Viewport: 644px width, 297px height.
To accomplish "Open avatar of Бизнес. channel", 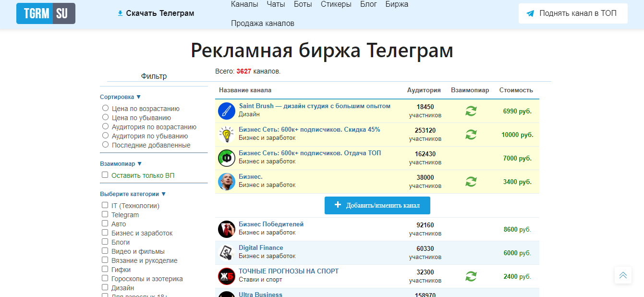I will click(227, 182).
